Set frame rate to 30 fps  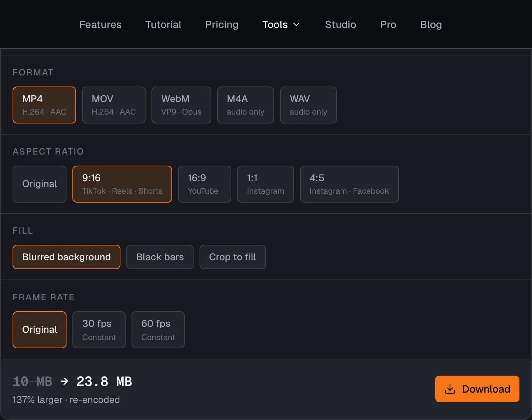pos(99,330)
